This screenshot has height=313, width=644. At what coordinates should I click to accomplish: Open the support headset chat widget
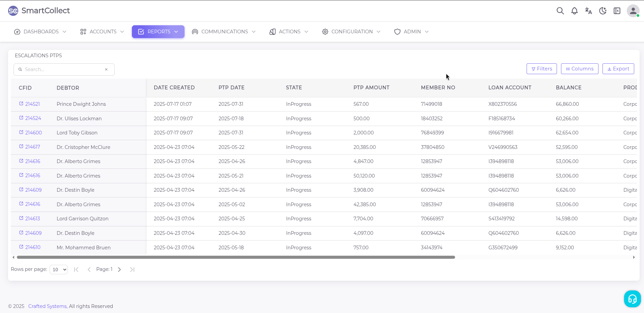click(x=632, y=299)
